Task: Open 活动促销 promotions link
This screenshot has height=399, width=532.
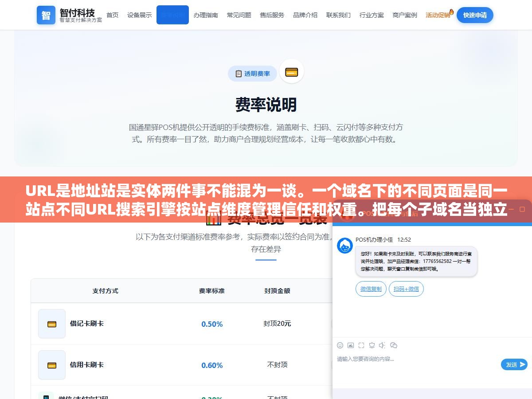Action: 438,15
